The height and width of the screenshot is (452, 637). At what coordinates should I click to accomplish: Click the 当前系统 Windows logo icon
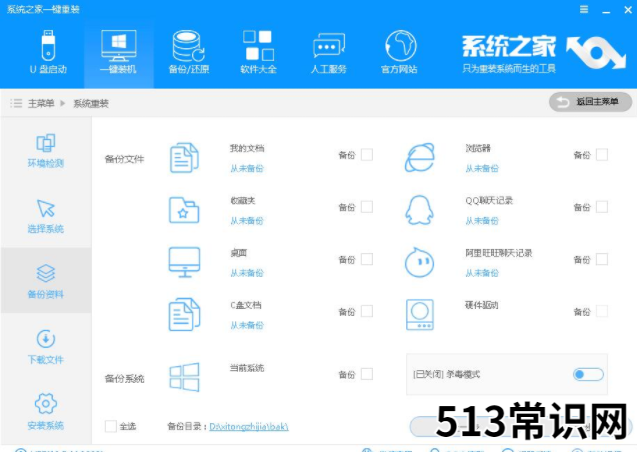pos(184,377)
